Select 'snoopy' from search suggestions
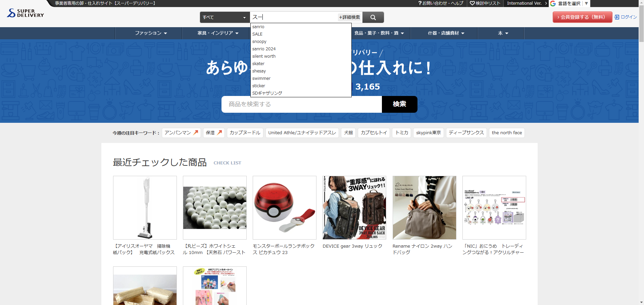Viewport: 644px width, 305px height. click(x=259, y=42)
